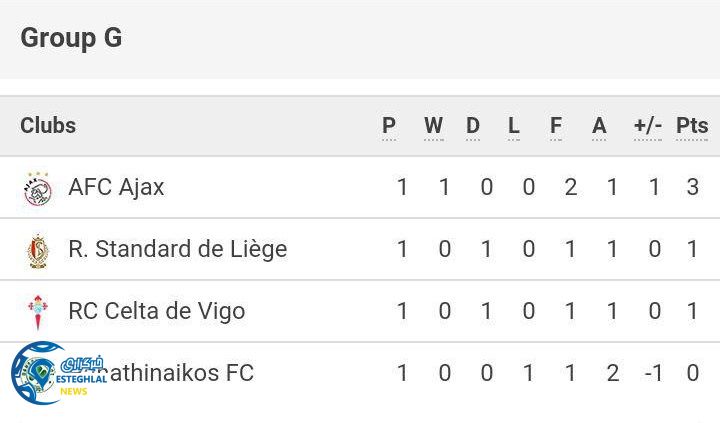
Task: Click the +/- goal difference header
Action: point(648,126)
